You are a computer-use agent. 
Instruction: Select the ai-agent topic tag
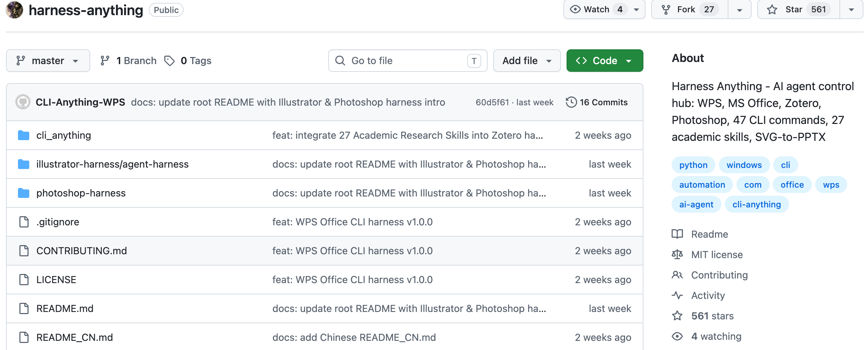[x=696, y=204]
